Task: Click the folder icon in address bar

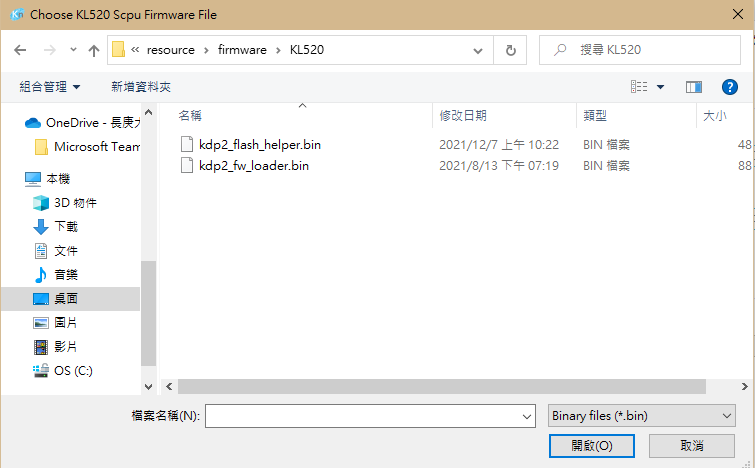Action: (x=118, y=50)
